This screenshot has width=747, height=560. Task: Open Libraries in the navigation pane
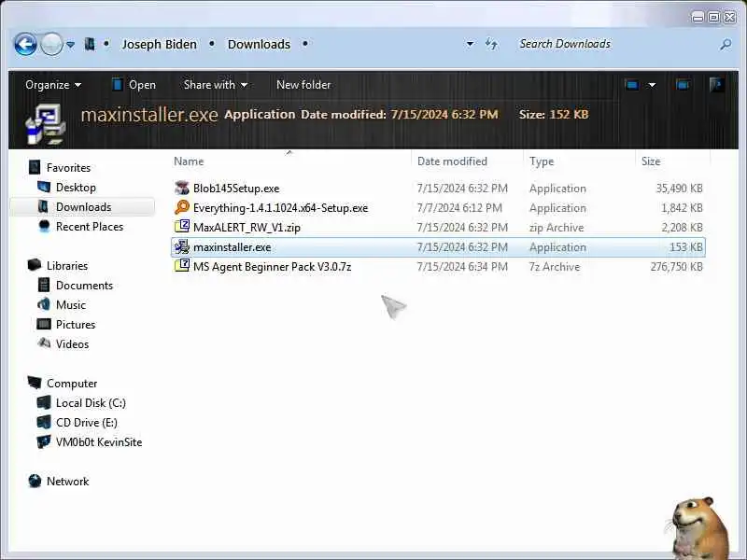[66, 266]
